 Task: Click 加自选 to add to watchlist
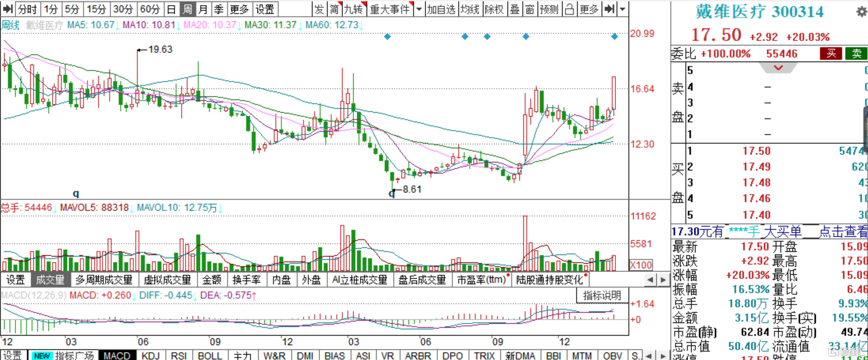441,9
